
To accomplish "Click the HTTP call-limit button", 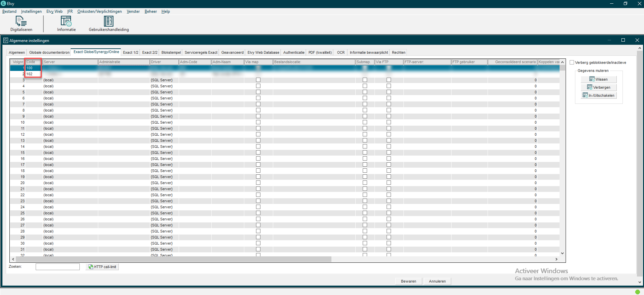I will pos(102,267).
